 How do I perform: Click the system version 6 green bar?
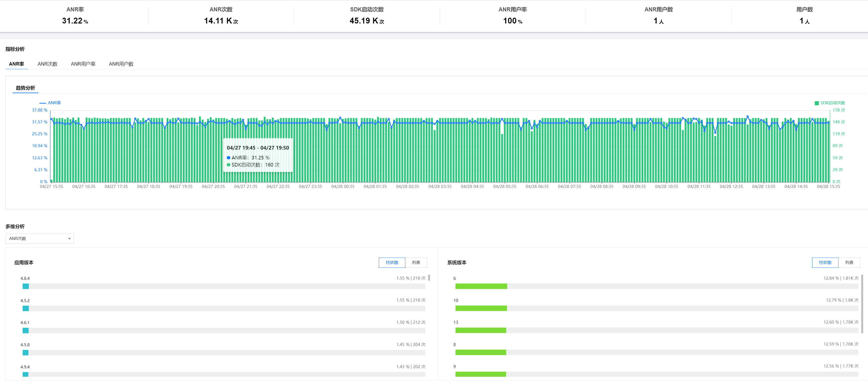coord(481,286)
